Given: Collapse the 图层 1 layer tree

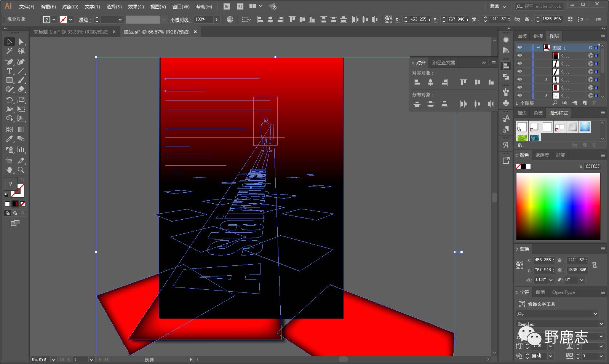Looking at the screenshot, I should coord(538,48).
